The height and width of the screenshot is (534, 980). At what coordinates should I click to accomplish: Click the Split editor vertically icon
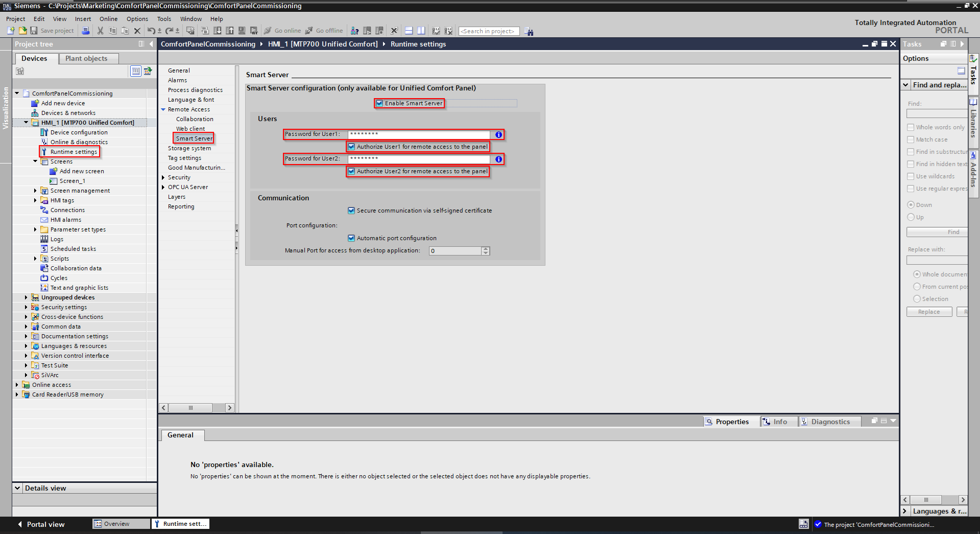(421, 31)
